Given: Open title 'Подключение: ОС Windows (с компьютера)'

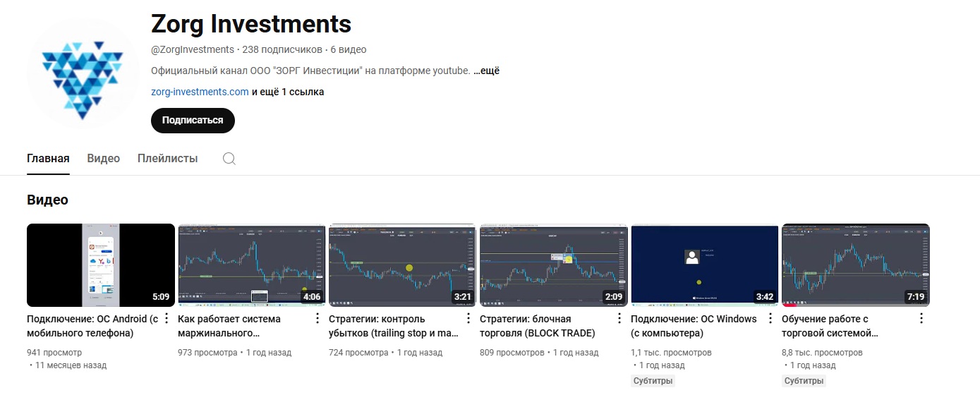Looking at the screenshot, I should coord(694,326).
